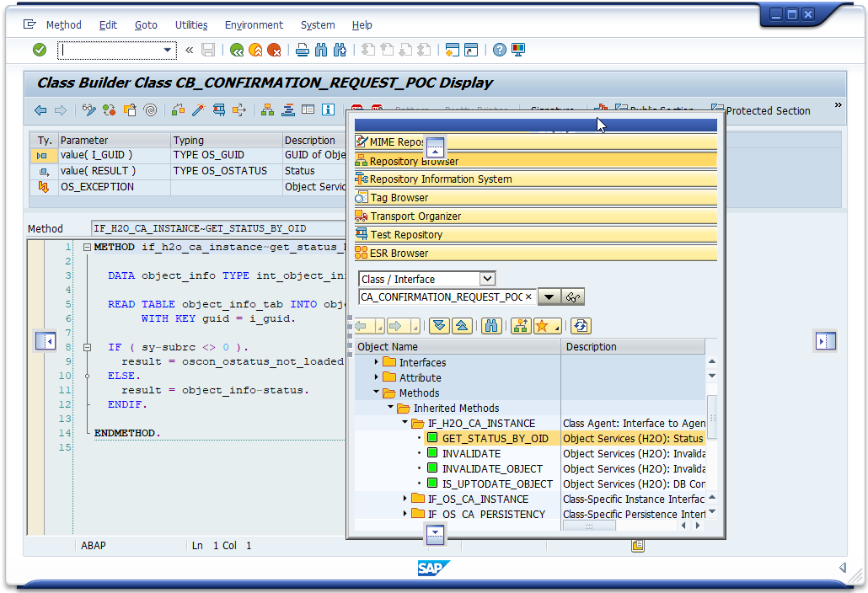Click the blue Information icon
The width and height of the screenshot is (868, 593).
pos(329,110)
